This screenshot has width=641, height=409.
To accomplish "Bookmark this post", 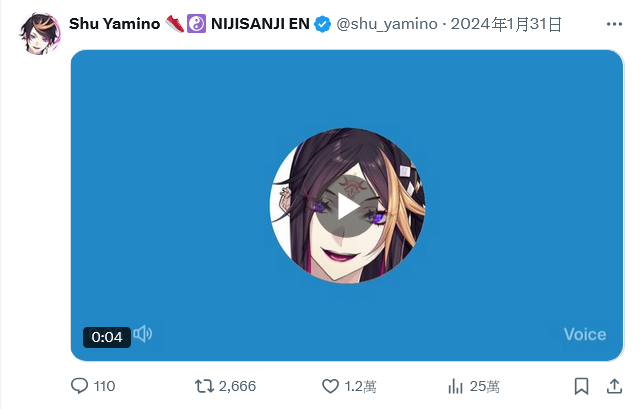I will click(x=581, y=386).
